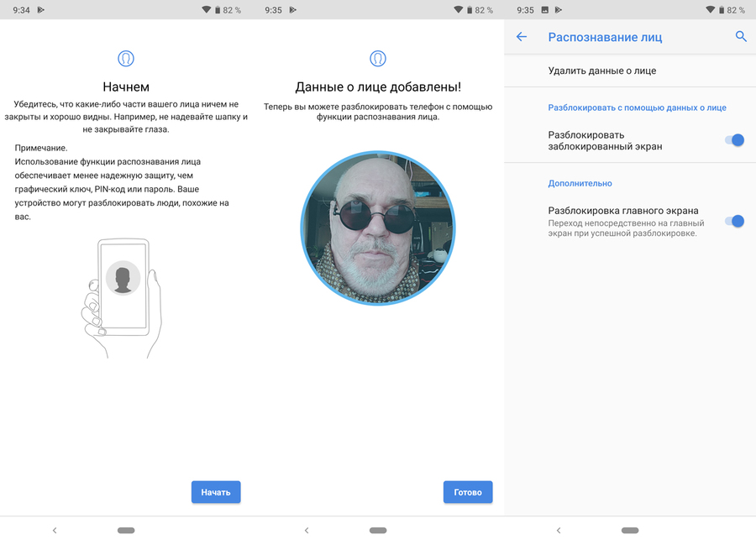Image resolution: width=756 pixels, height=545 pixels.
Task: Tap the circular face photo preview
Action: tap(377, 228)
